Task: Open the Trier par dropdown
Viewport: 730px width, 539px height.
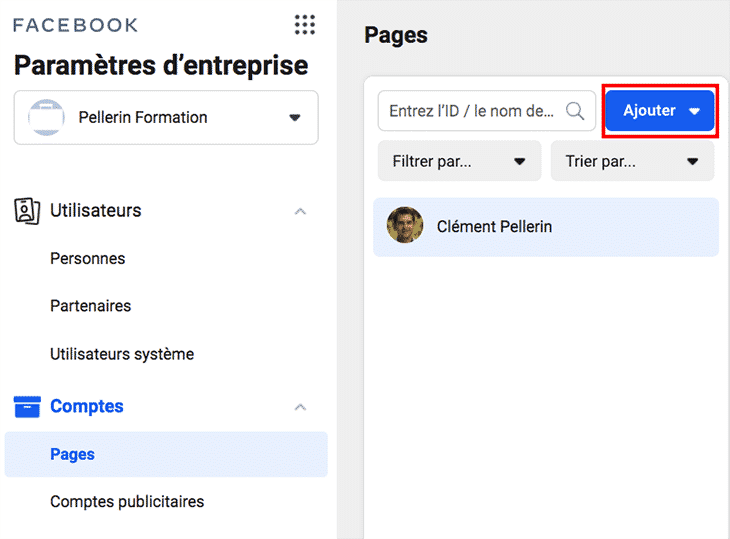Action: pyautogui.click(x=632, y=161)
